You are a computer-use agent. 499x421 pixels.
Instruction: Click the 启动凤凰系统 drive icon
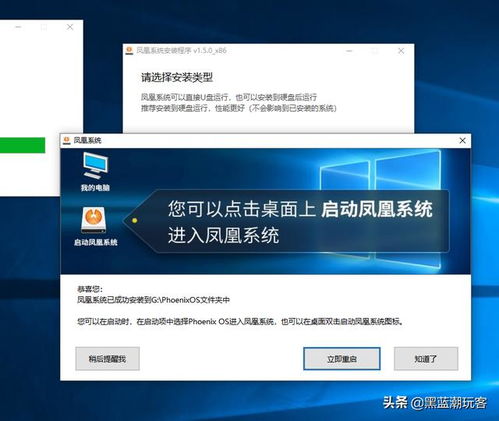click(x=94, y=220)
